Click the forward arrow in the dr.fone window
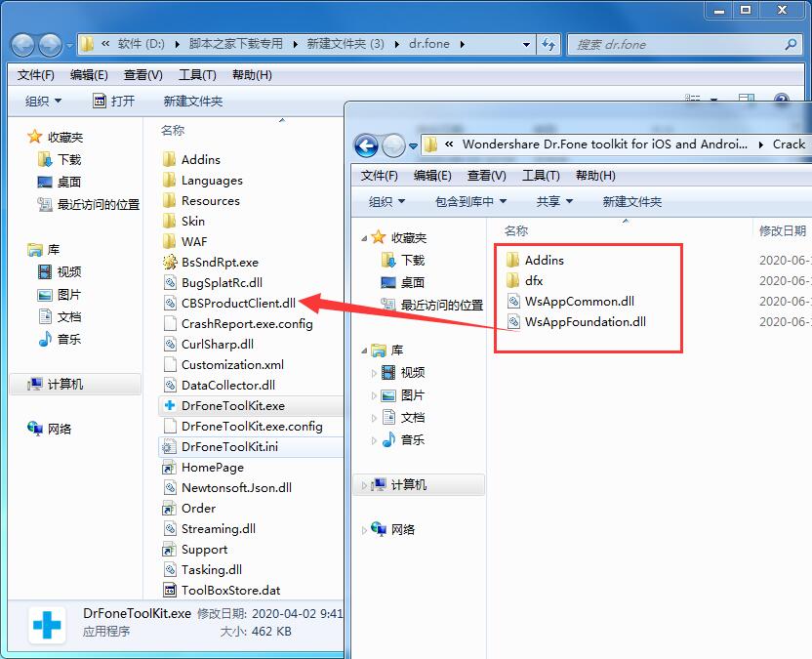Image resolution: width=812 pixels, height=659 pixels. point(50,45)
